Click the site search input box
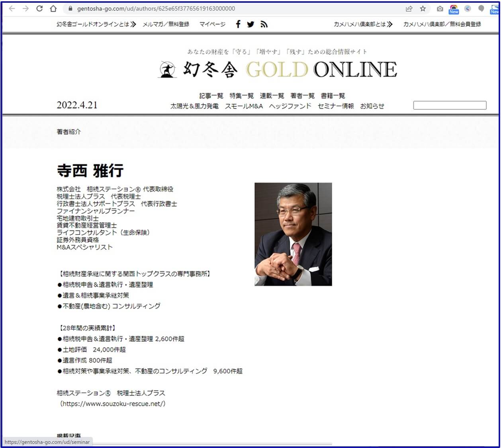 pyautogui.click(x=450, y=105)
